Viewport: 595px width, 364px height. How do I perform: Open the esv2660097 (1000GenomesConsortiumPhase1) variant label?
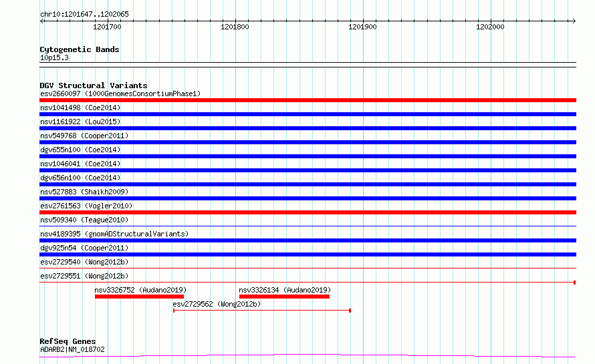click(120, 94)
